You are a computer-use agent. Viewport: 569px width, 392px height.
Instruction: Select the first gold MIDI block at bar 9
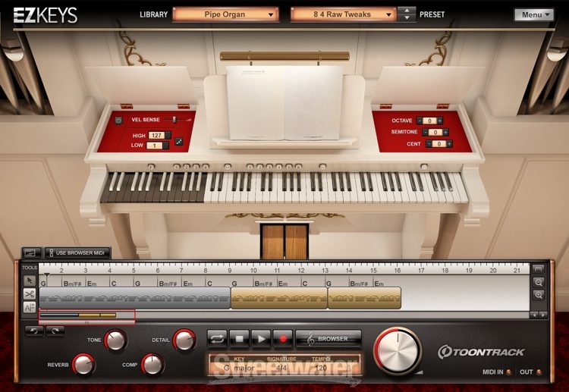[x=278, y=298]
